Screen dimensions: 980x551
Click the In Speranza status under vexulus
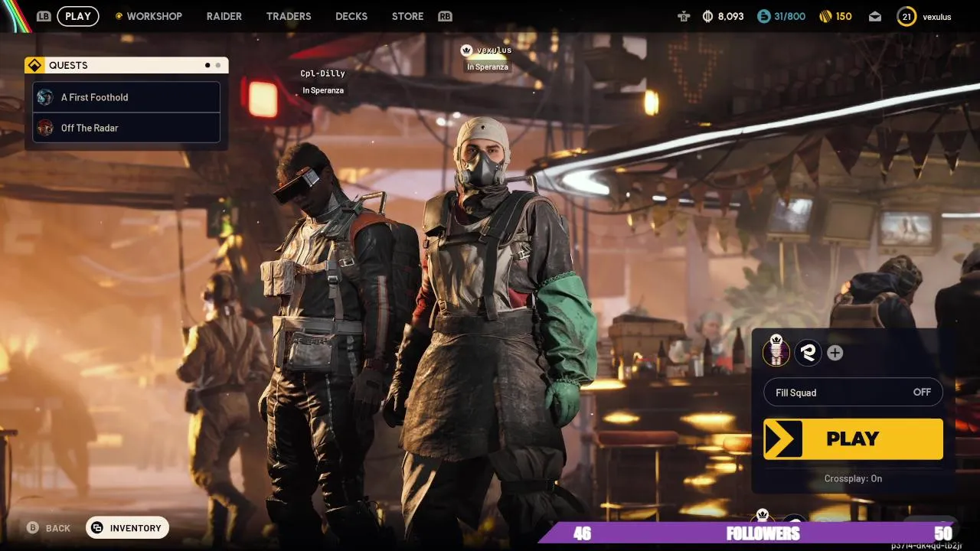point(488,67)
